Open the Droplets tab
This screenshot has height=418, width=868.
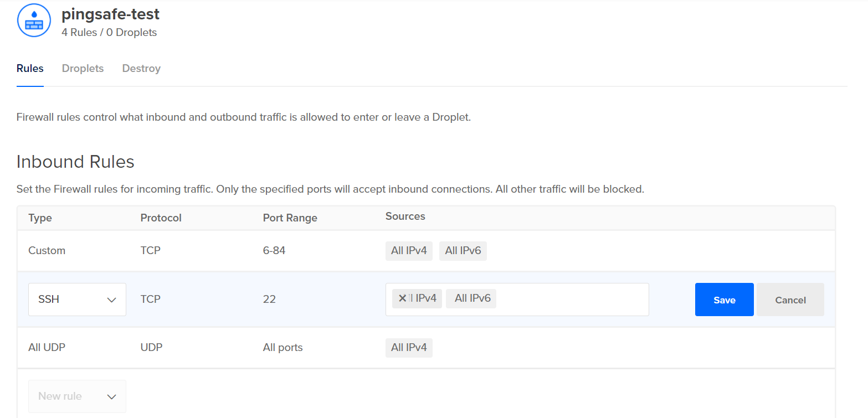tap(83, 69)
